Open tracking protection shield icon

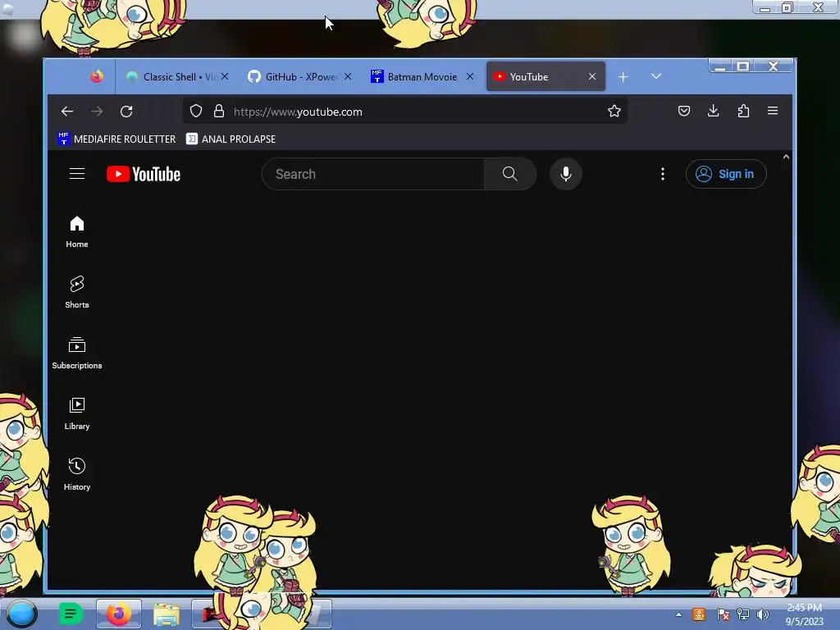tap(196, 112)
